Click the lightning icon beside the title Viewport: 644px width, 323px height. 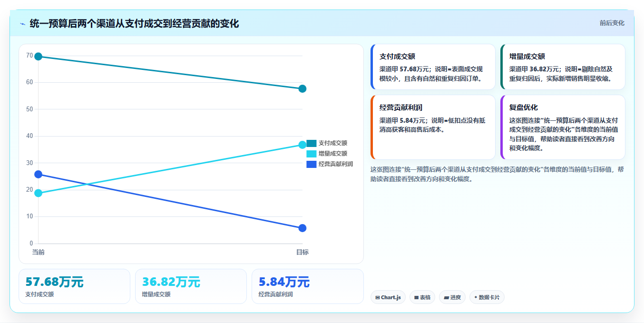tap(22, 24)
